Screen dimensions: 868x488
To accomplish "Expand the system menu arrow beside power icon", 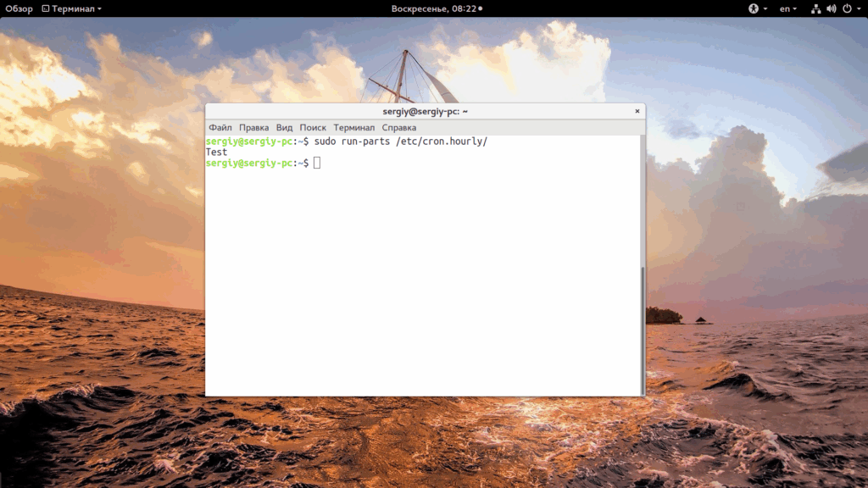I will pyautogui.click(x=860, y=8).
